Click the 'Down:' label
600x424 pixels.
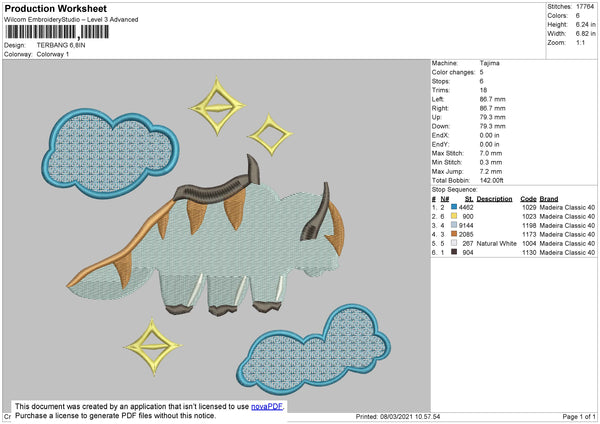[440, 126]
